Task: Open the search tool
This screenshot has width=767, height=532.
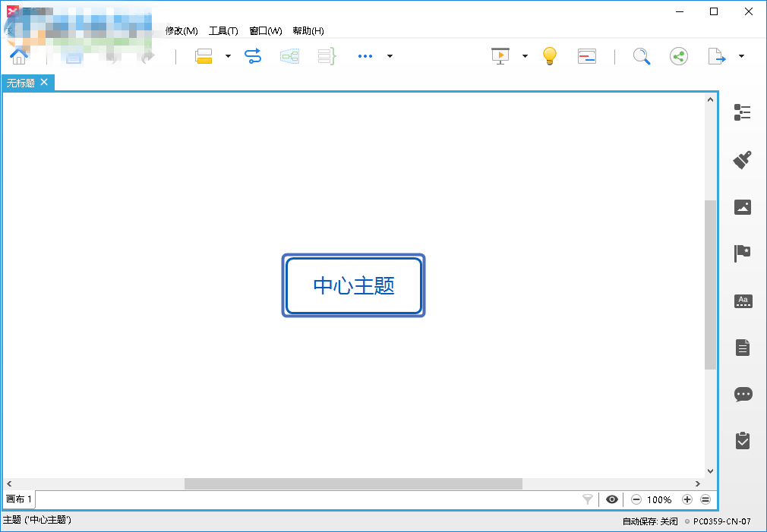Action: tap(642, 56)
